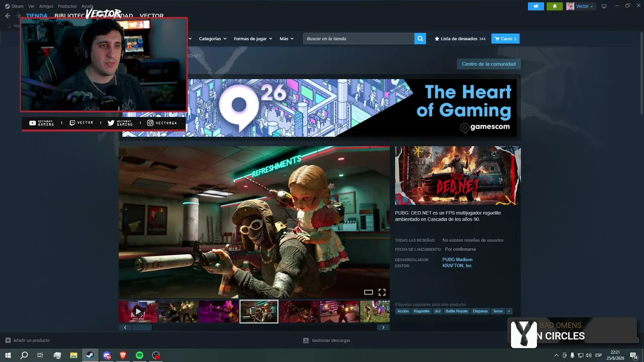Click the store search magnifier button
This screenshot has width=644, height=362.
pos(420,39)
